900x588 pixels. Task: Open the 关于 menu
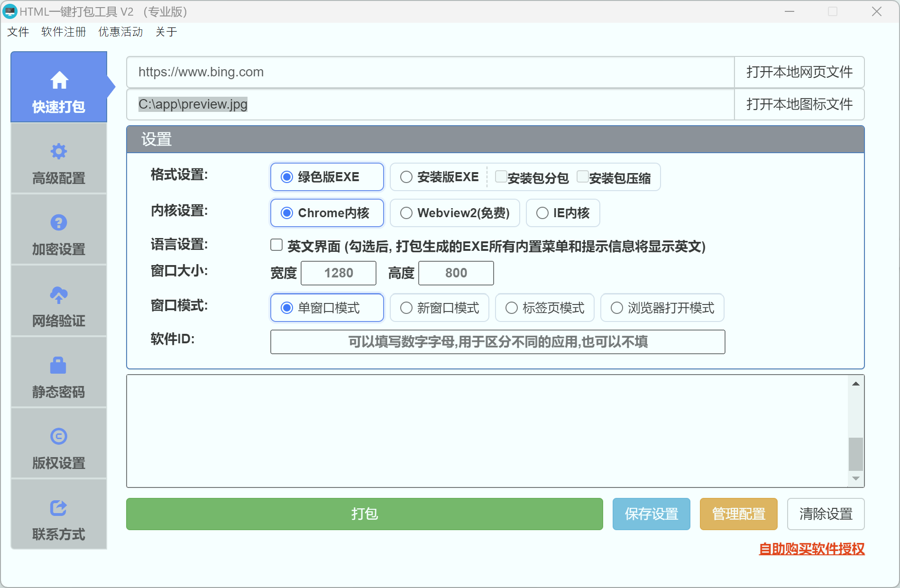tap(166, 32)
